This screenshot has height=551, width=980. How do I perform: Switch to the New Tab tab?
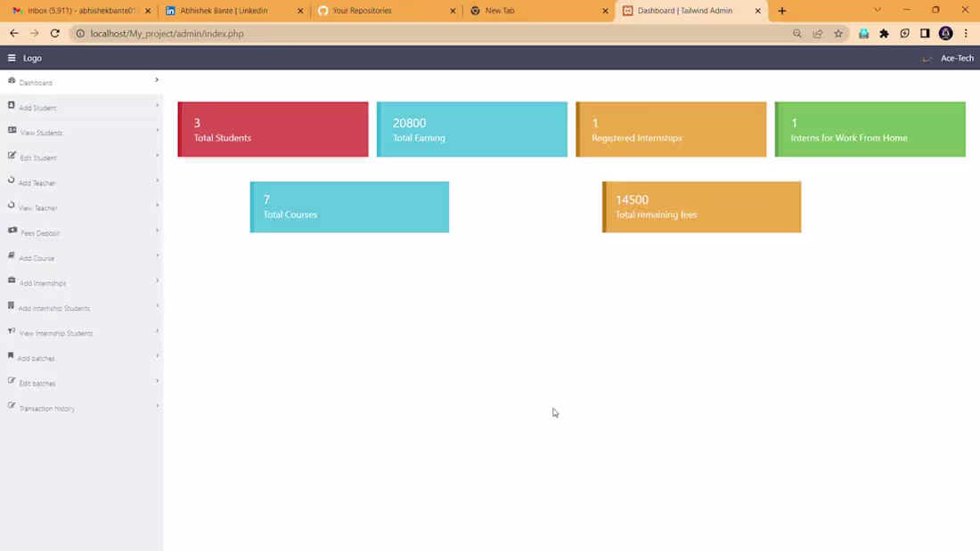click(539, 11)
